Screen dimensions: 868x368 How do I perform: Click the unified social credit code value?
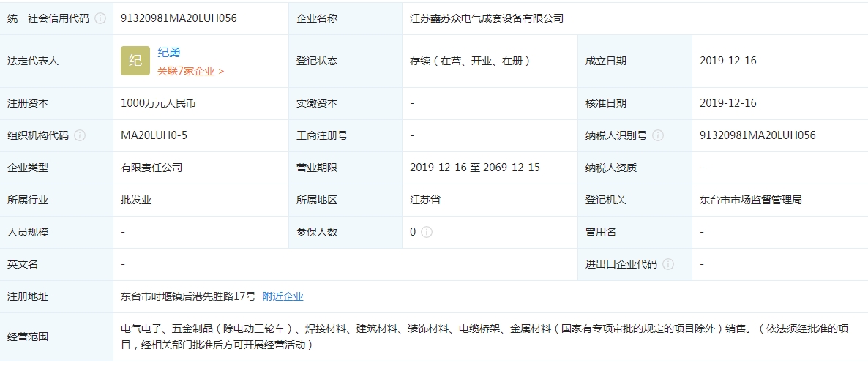pyautogui.click(x=179, y=18)
